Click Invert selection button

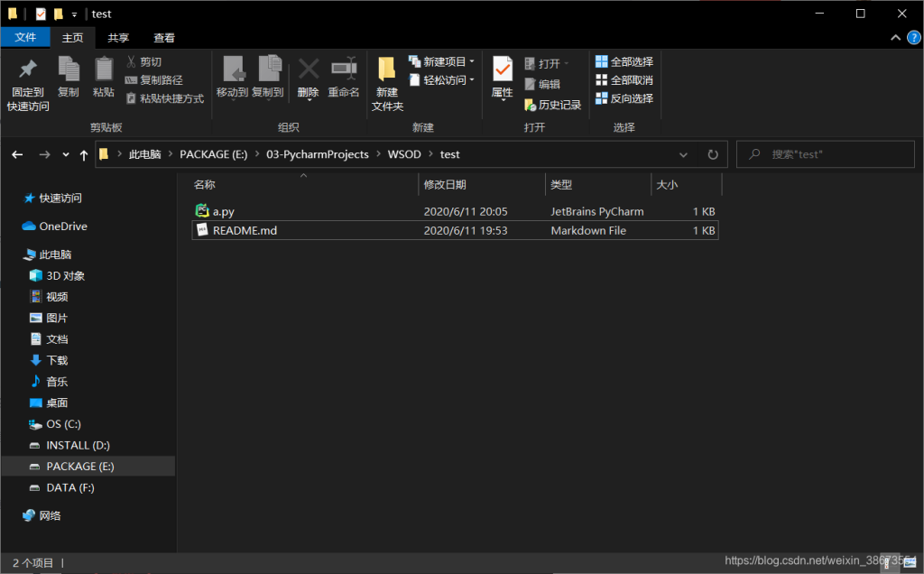(x=624, y=98)
